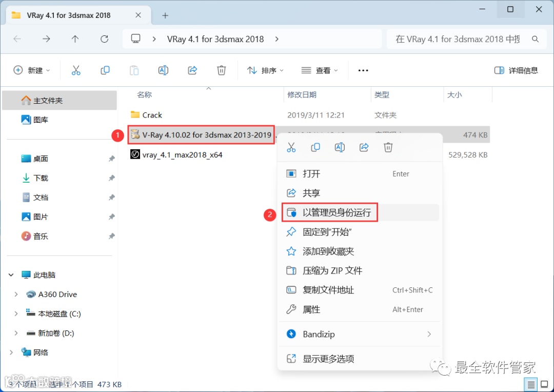554x392 pixels.
Task: Choose 固定到"开始" in context menu
Action: click(x=360, y=232)
